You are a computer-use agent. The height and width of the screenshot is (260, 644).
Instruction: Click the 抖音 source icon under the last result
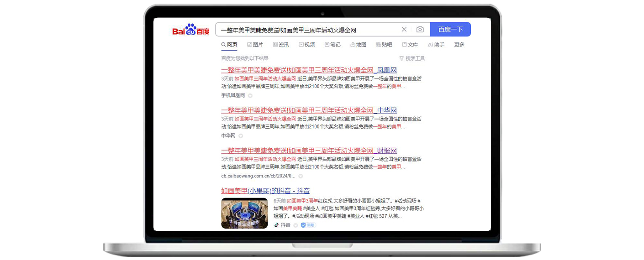click(276, 225)
